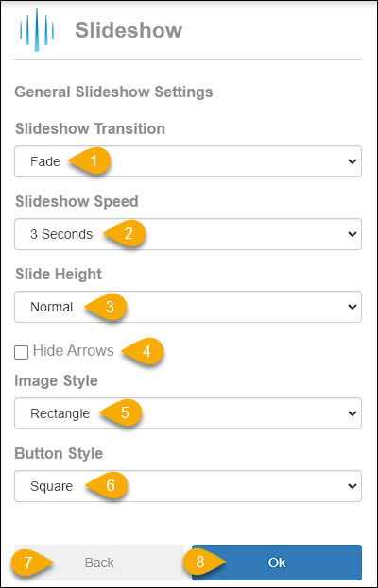
Task: Click orange callout marker number 3
Action: point(106,307)
